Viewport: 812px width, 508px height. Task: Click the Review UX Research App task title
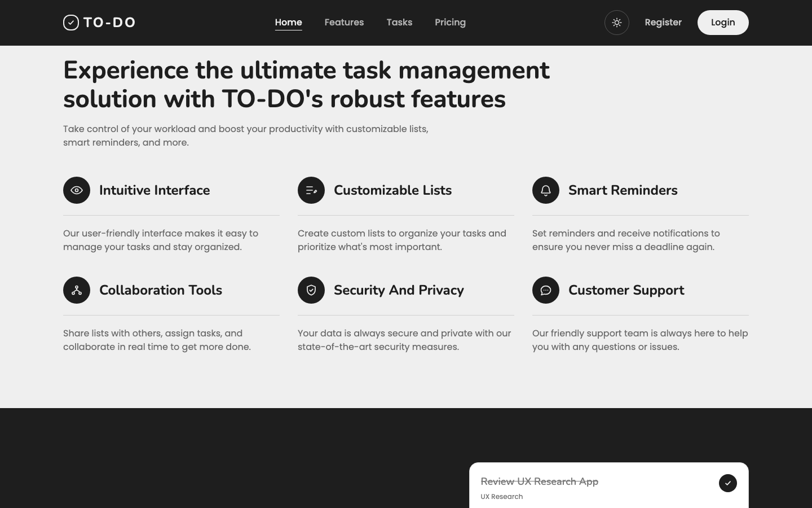click(x=540, y=481)
